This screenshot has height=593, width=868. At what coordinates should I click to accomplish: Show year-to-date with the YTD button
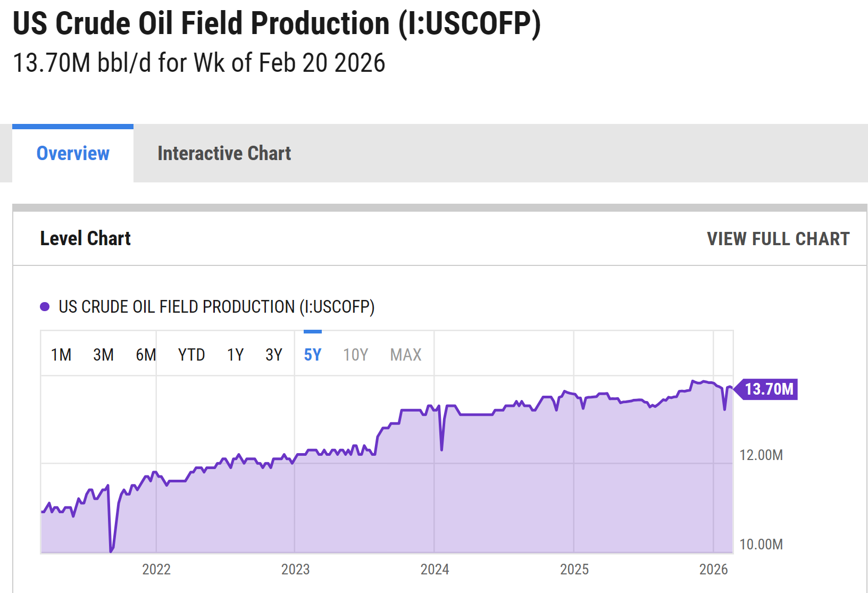point(191,355)
